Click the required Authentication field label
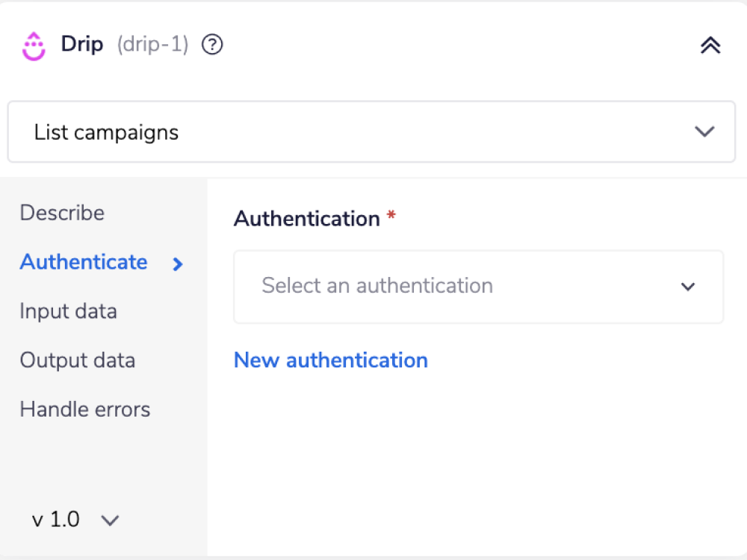Image resolution: width=747 pixels, height=560 pixels. 305,218
